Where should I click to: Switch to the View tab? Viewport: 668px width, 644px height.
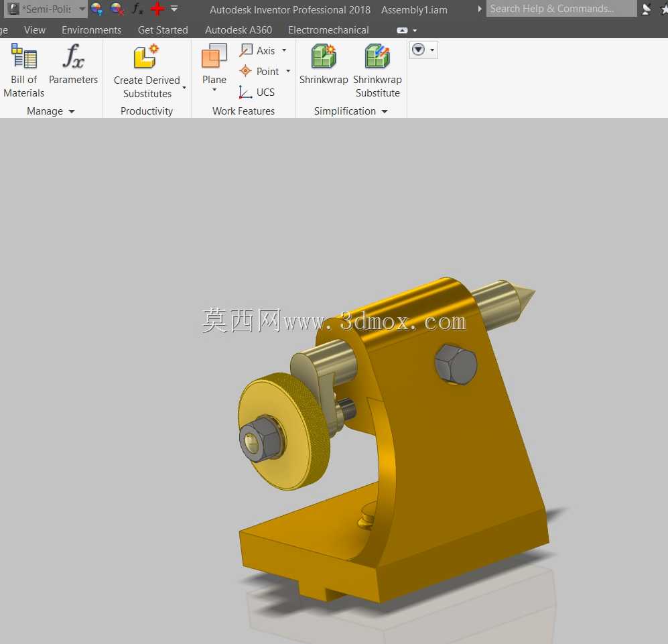(x=35, y=30)
